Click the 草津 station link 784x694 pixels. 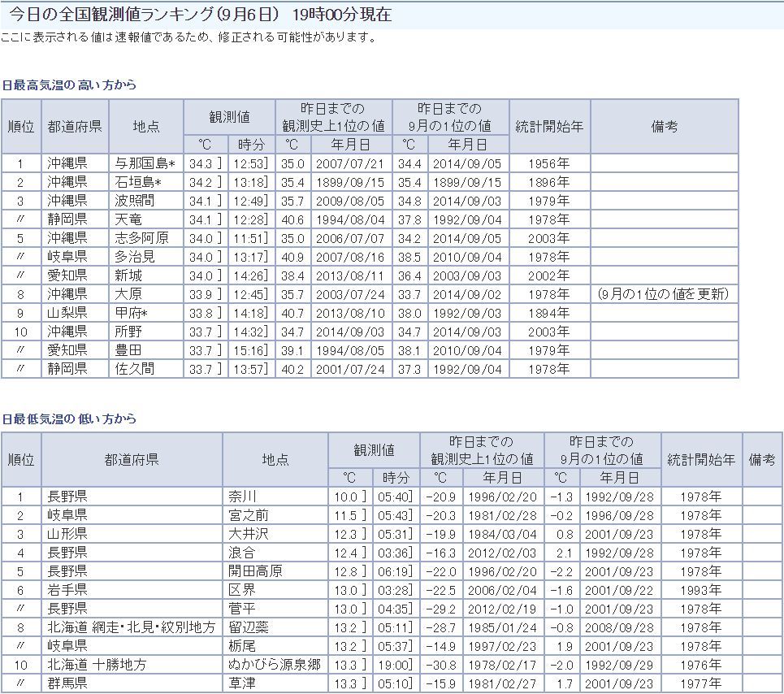241,683
